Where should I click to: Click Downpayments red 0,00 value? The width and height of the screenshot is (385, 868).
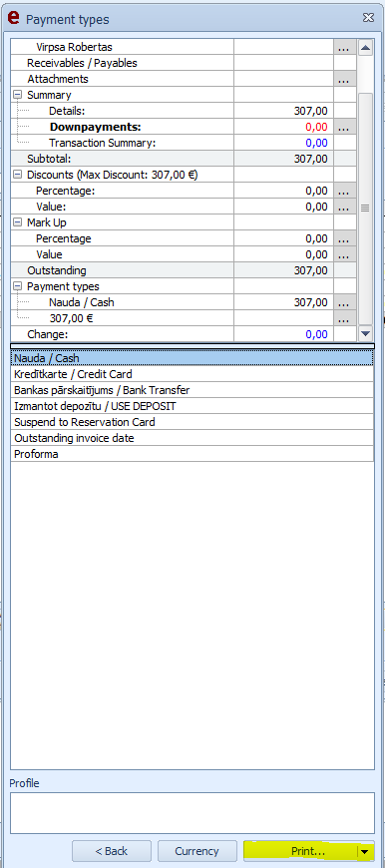[x=316, y=127]
